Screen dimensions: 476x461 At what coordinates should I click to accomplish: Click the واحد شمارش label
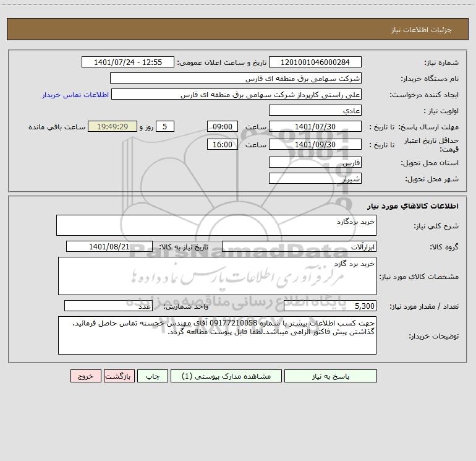tap(186, 307)
